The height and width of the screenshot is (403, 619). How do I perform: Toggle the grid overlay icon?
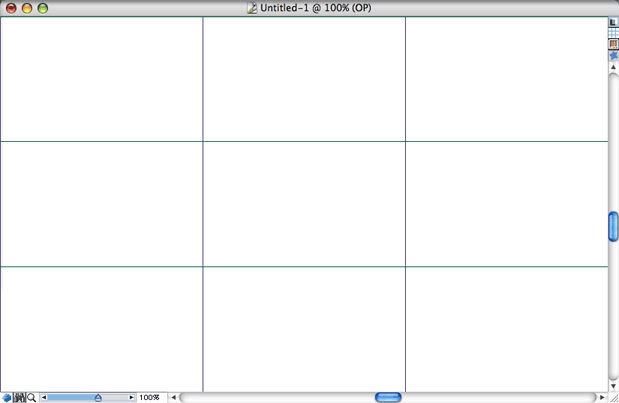click(x=613, y=33)
